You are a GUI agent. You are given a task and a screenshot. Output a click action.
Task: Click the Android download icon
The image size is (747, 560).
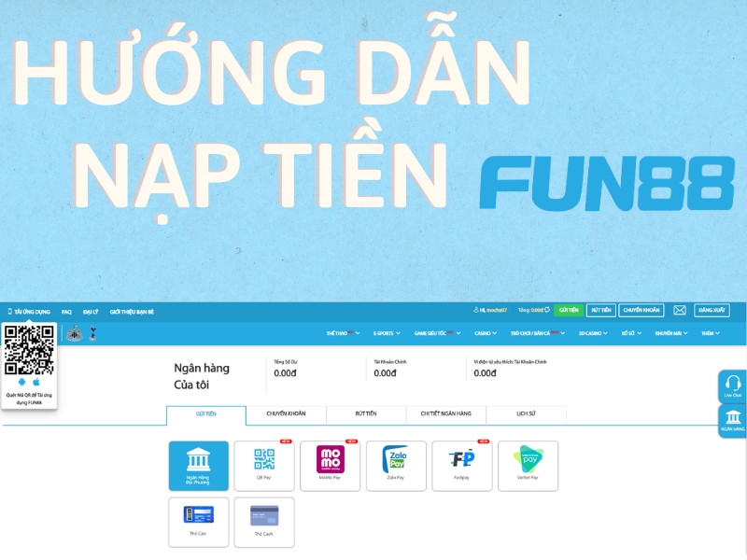(x=21, y=383)
